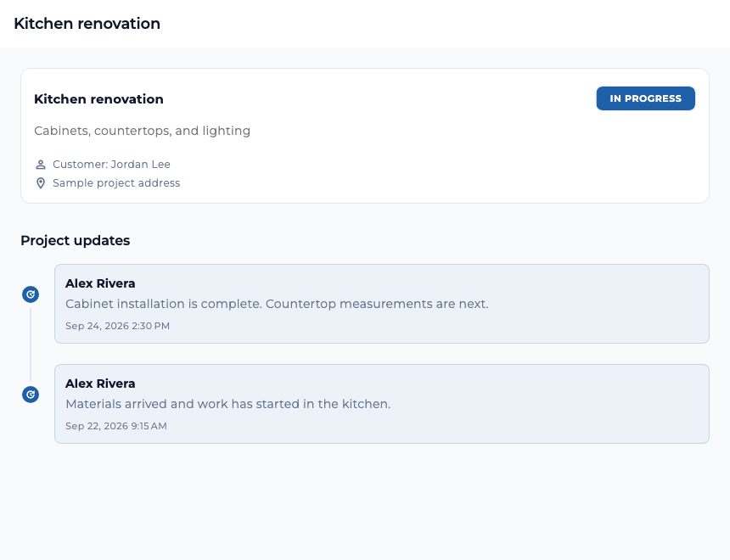Select the timeline icon for the cabinet installation update
The width and height of the screenshot is (730, 560).
click(31, 294)
